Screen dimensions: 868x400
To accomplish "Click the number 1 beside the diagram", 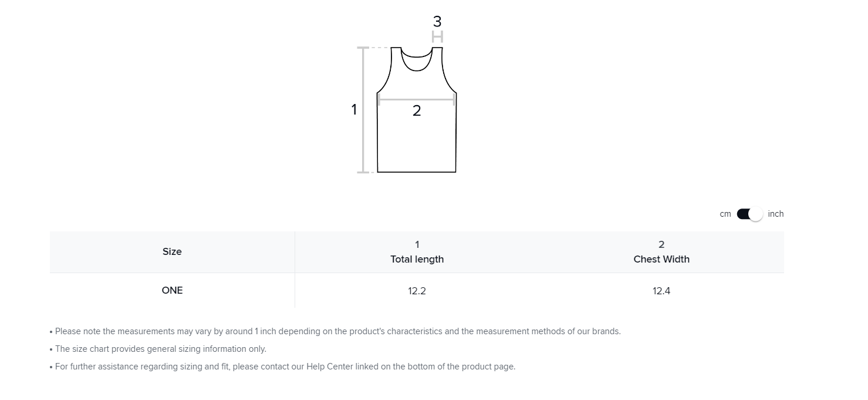I will tap(354, 110).
